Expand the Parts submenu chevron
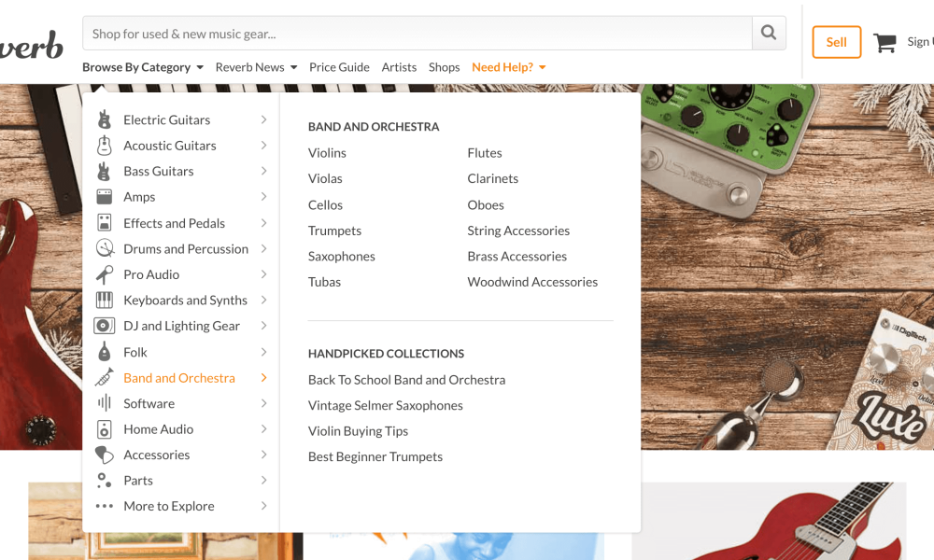Image resolution: width=934 pixels, height=560 pixels. (x=264, y=481)
